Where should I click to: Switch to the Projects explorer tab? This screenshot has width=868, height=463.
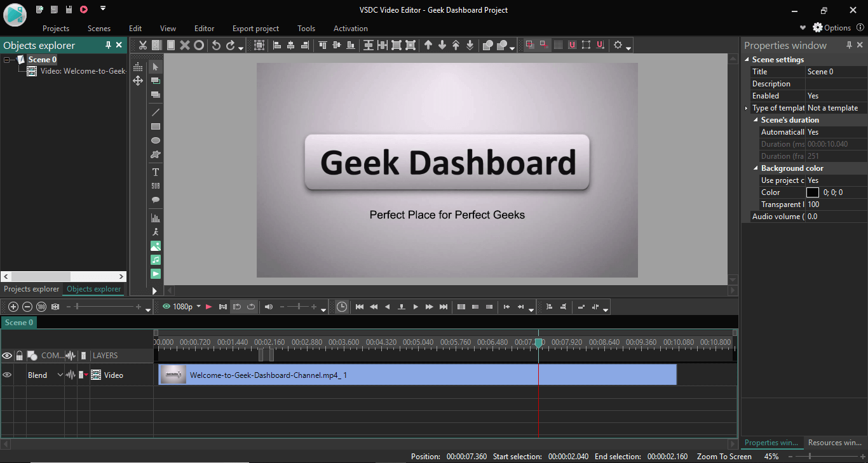[31, 289]
